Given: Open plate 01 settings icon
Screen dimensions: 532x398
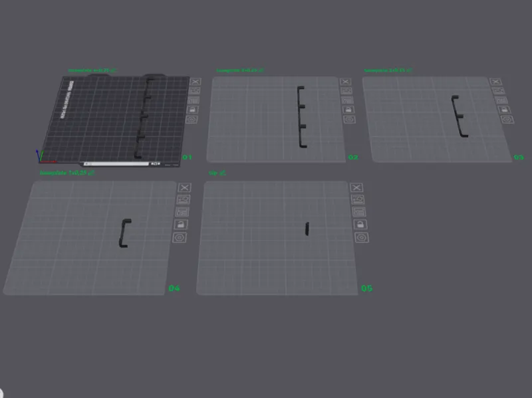Looking at the screenshot, I should 192,120.
